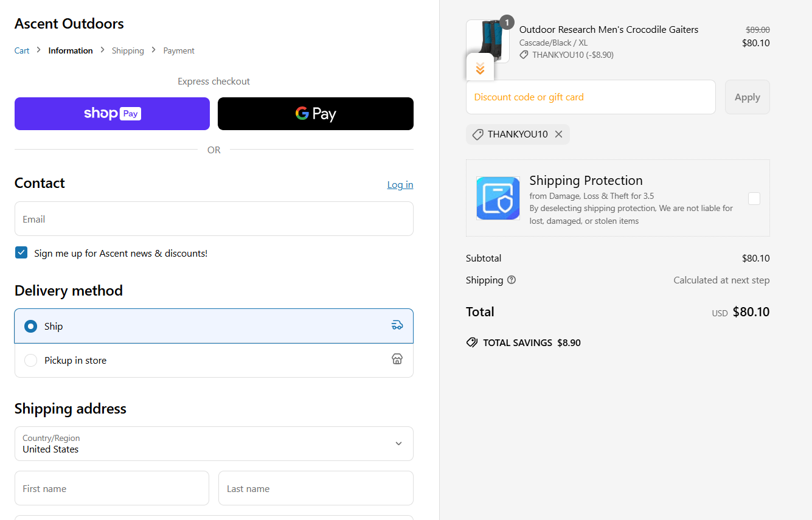Click the small tag icon under product name
The image size is (812, 520).
coord(524,55)
